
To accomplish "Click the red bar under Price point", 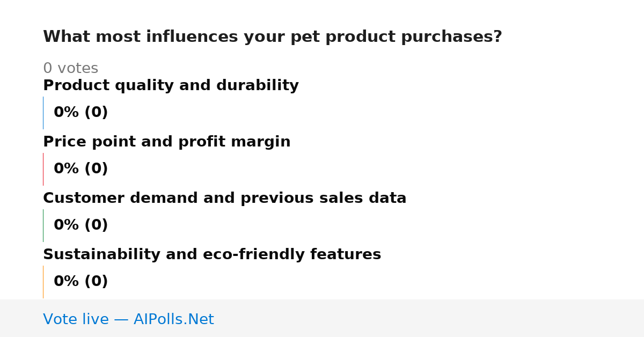I will point(43,169).
